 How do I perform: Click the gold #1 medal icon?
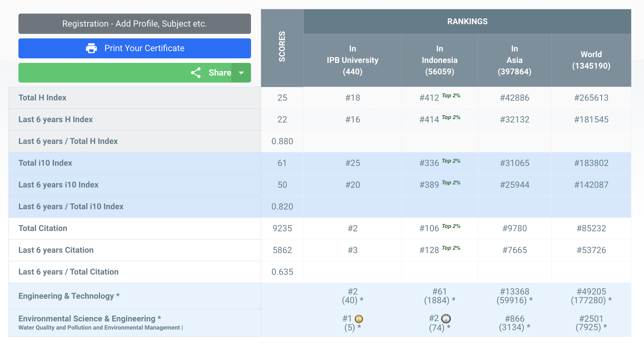pyautogui.click(x=359, y=319)
